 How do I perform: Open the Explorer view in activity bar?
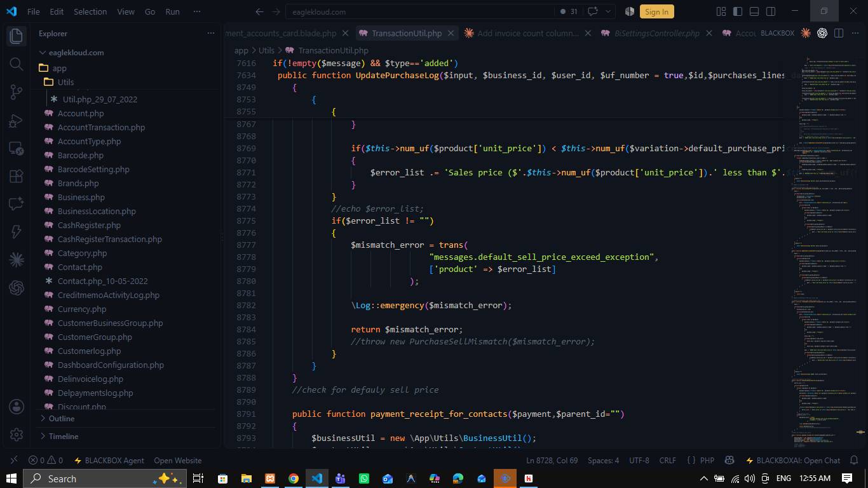click(x=17, y=35)
